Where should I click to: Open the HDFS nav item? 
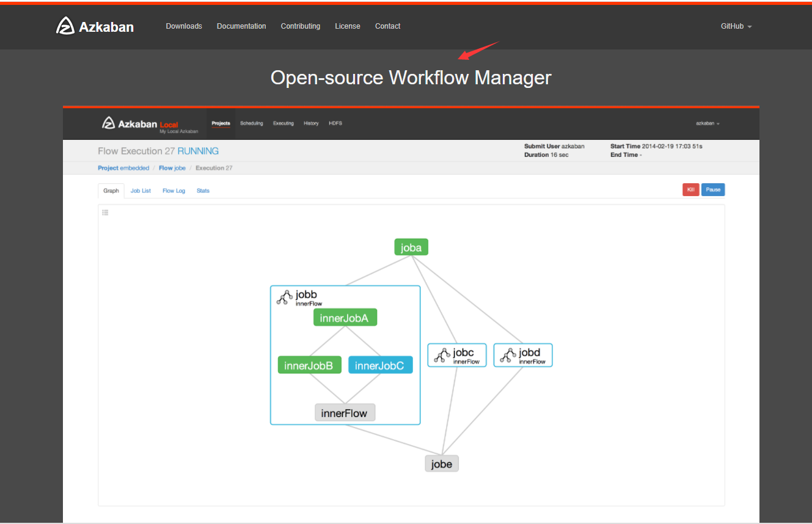pyautogui.click(x=335, y=123)
